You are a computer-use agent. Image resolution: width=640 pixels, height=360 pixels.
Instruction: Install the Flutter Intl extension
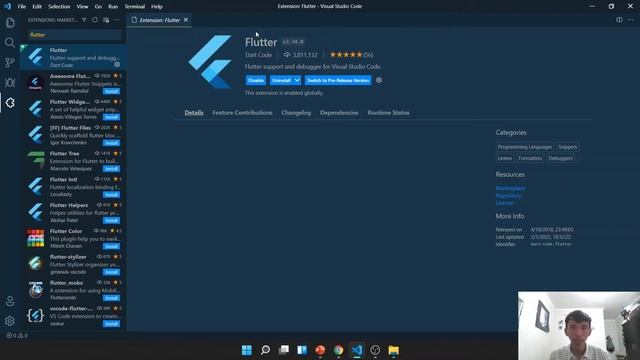(x=111, y=195)
